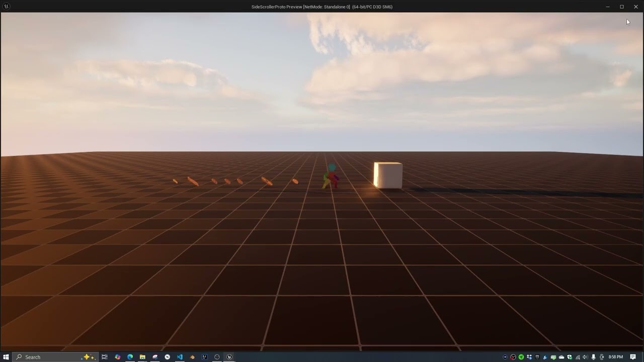Focus the taskbar Search box

(x=54, y=357)
